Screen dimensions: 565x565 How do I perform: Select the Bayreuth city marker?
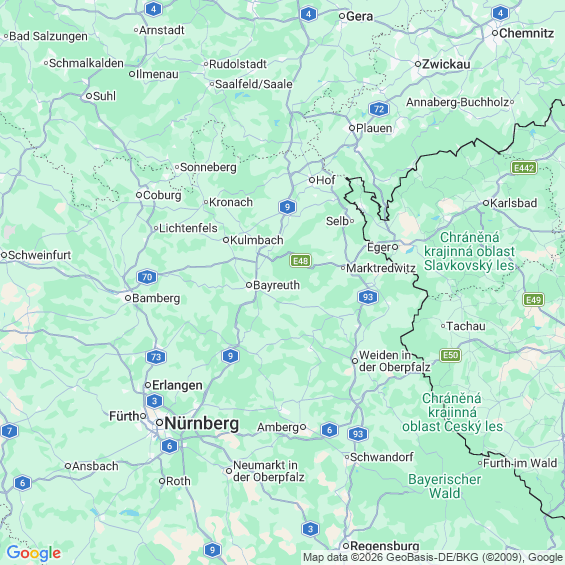[x=249, y=285]
